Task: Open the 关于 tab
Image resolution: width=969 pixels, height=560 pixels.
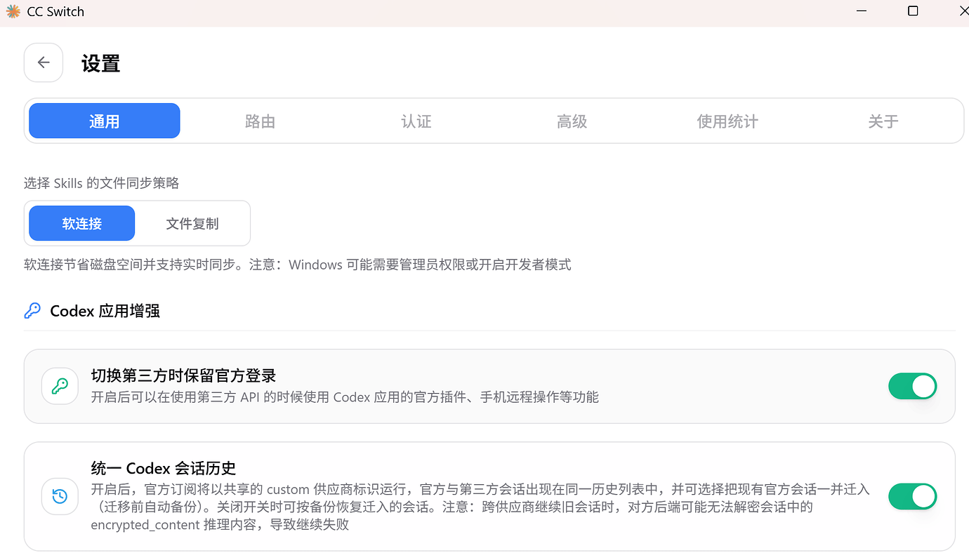Action: [x=883, y=121]
